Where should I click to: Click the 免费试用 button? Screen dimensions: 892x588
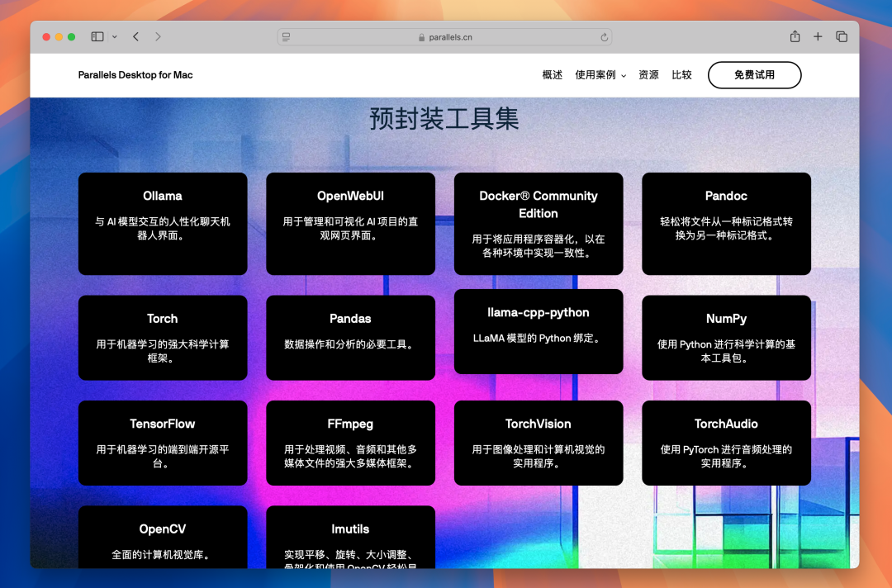coord(754,75)
